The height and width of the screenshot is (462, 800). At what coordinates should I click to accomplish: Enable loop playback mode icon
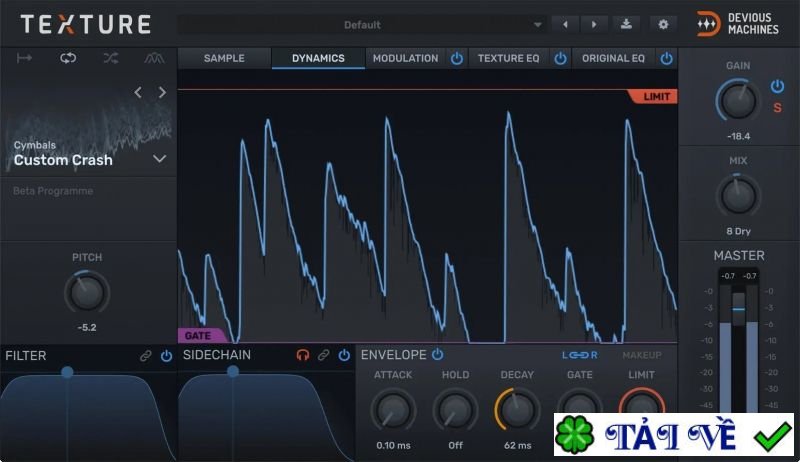coord(68,58)
